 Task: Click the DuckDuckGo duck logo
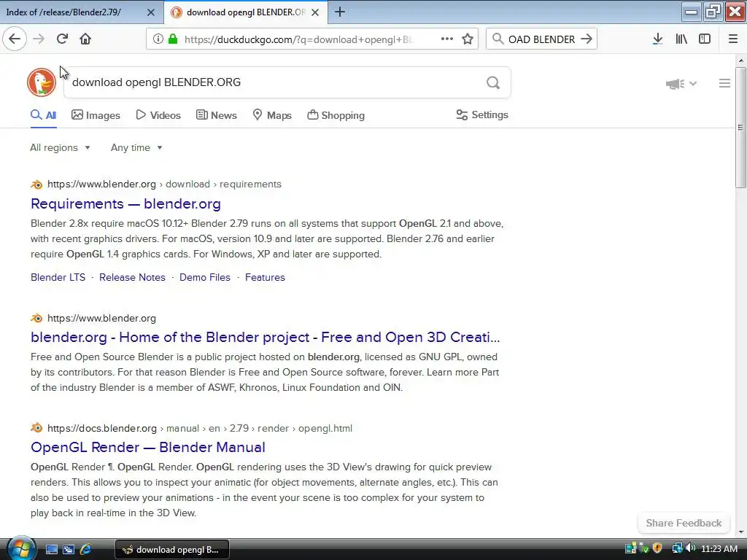(x=42, y=82)
